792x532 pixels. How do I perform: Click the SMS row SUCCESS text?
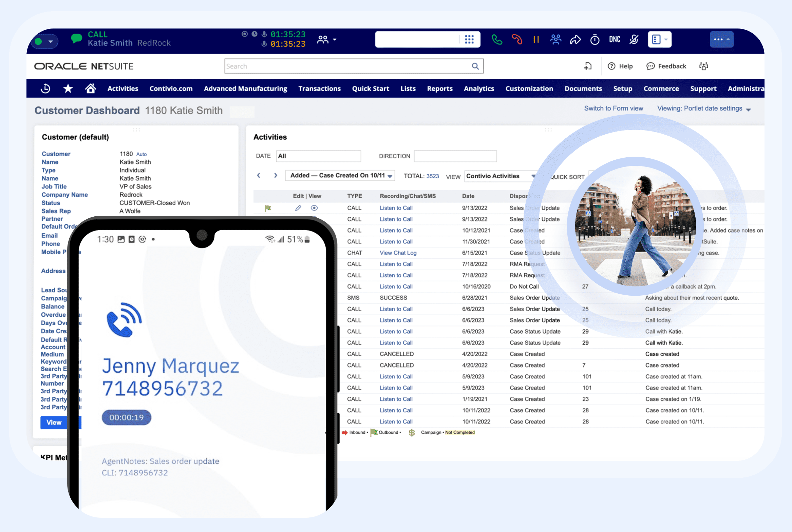click(x=393, y=298)
